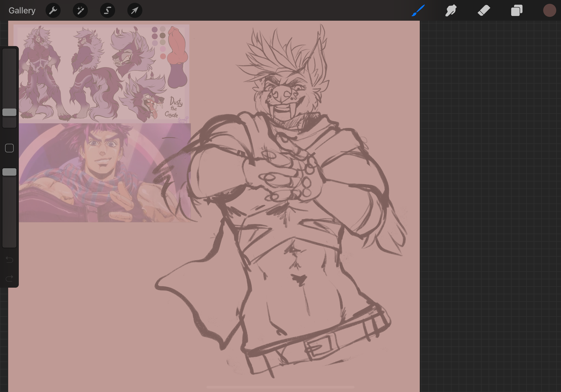Screen dimensions: 561x392
Task: Click the Dusty the Coyote reference sheet
Action: tap(101, 73)
